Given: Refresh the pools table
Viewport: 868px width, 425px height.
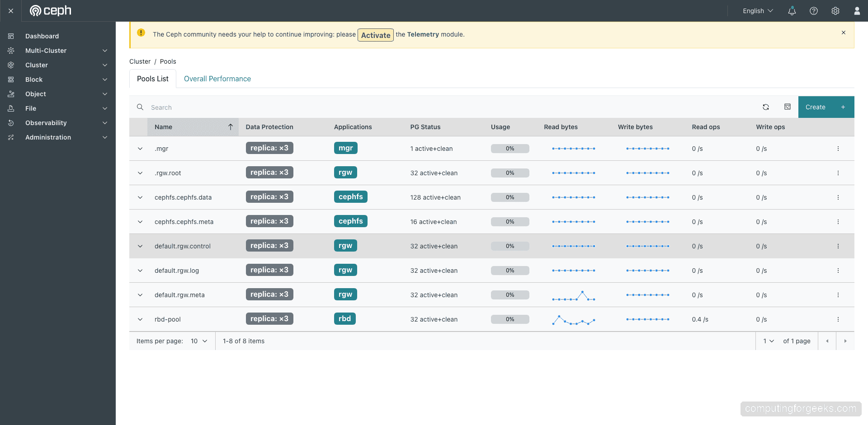Looking at the screenshot, I should pos(766,107).
